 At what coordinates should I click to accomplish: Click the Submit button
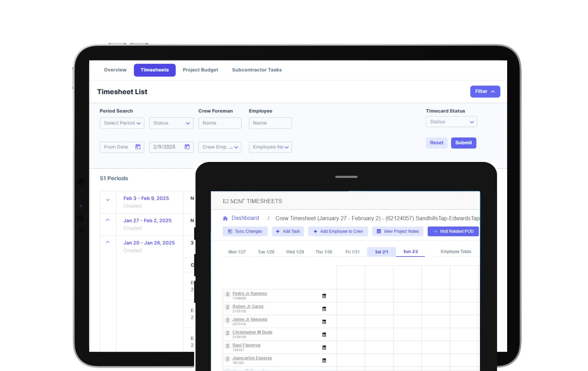pyautogui.click(x=464, y=143)
